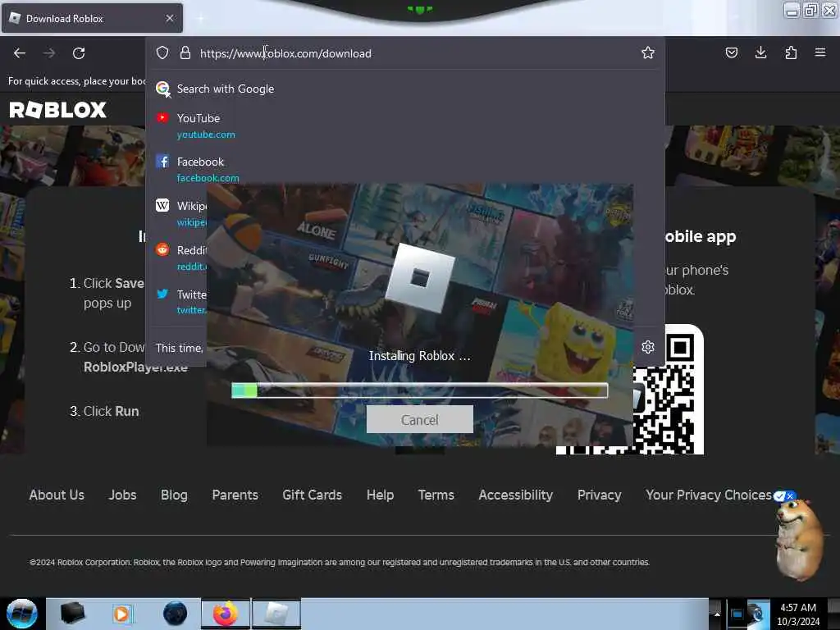Open the Firefox hamburger menu

point(820,52)
